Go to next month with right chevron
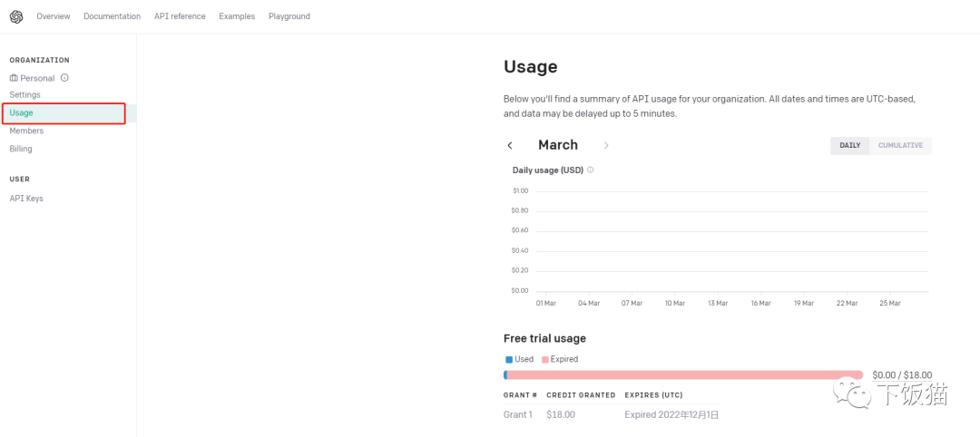Screen dimensions: 980x437 click(x=606, y=145)
